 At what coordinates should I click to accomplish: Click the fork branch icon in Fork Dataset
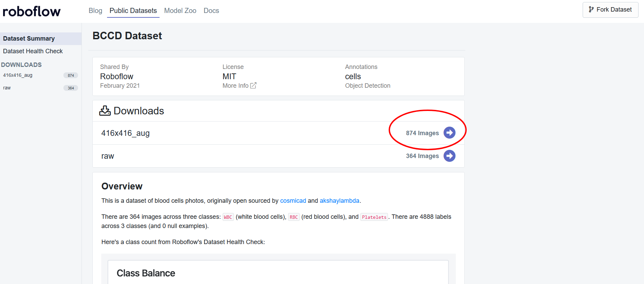pyautogui.click(x=591, y=10)
